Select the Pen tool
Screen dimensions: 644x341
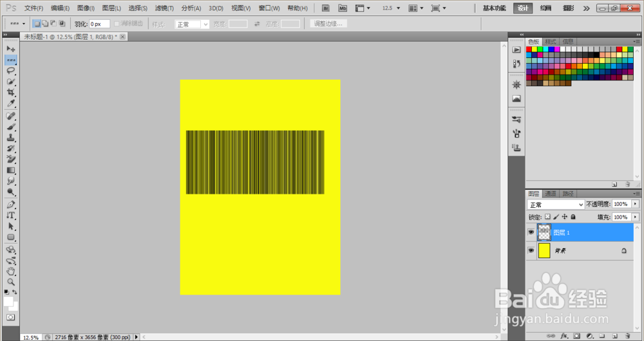pyautogui.click(x=11, y=205)
